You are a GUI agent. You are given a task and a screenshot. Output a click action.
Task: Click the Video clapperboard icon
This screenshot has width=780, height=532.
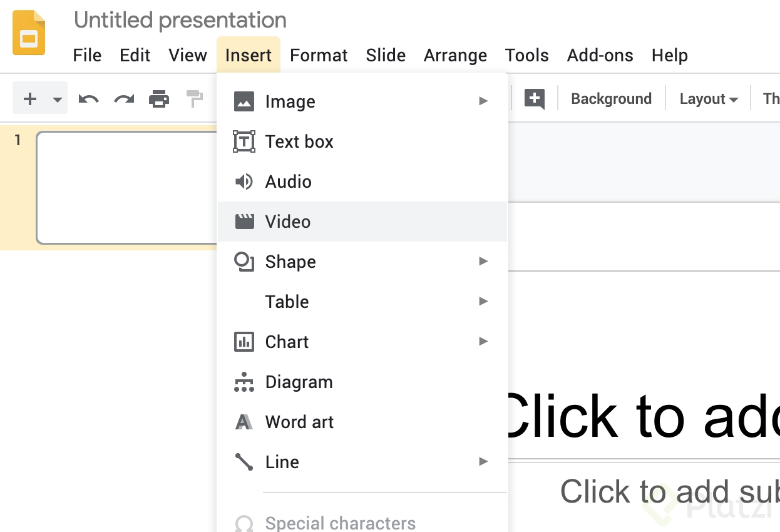244,222
